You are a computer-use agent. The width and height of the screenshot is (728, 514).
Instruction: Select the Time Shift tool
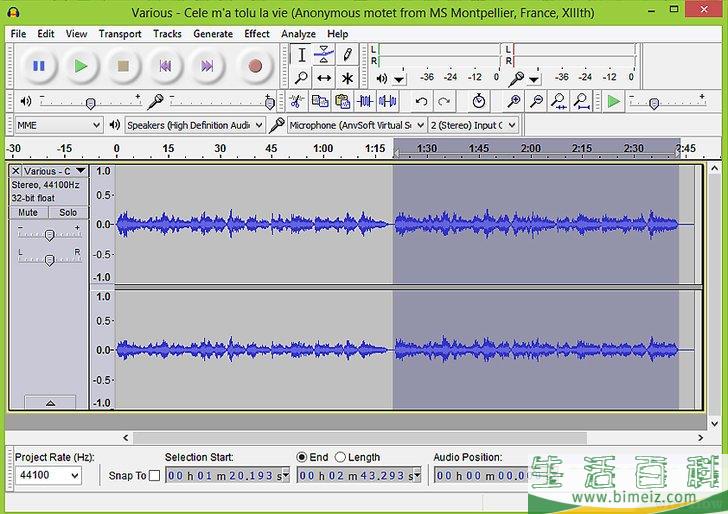coord(324,78)
